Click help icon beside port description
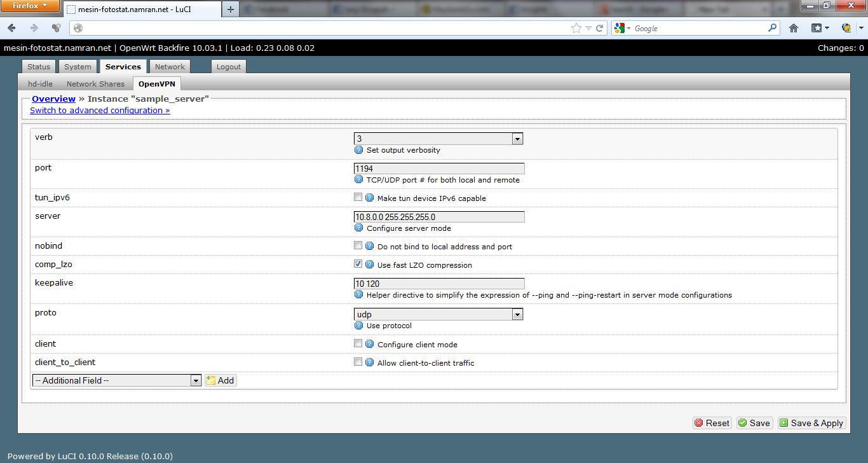868x463 pixels. [x=358, y=180]
